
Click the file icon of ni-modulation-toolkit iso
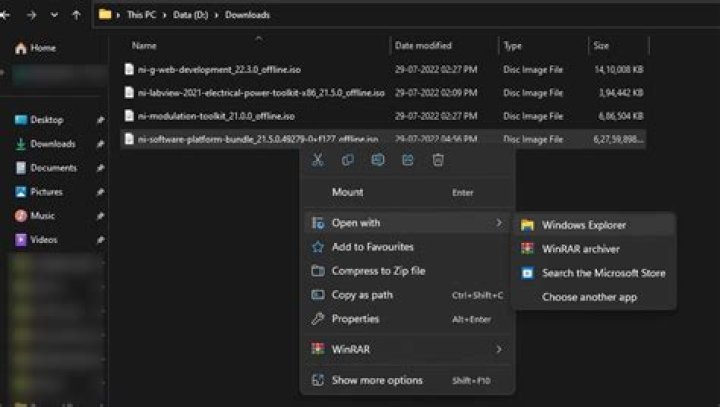coord(129,116)
